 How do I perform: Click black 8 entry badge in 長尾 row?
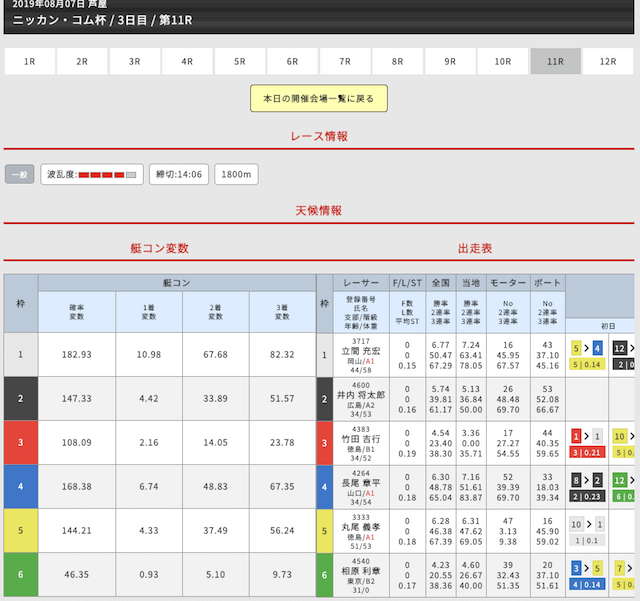click(x=576, y=481)
